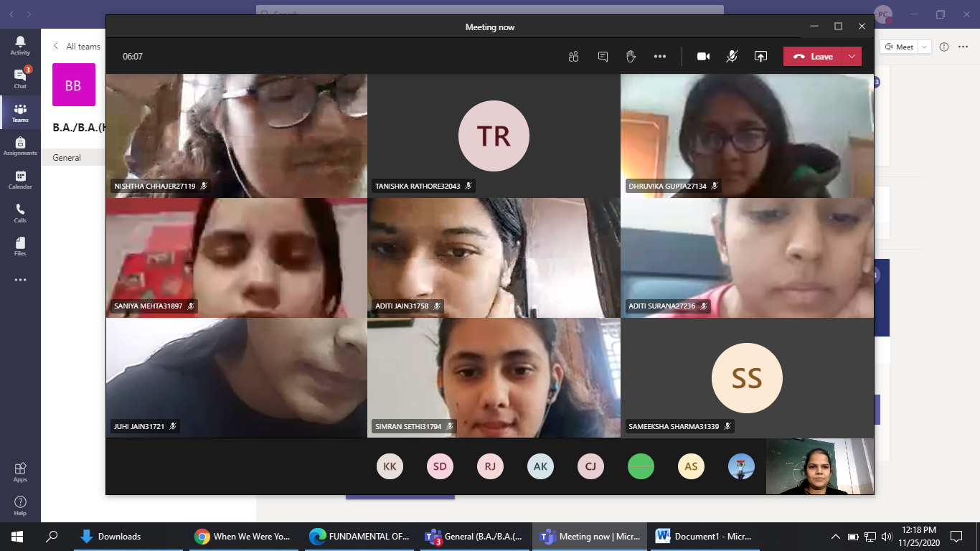Click the Raise hand icon
The width and height of the screenshot is (980, 551).
pos(631,57)
